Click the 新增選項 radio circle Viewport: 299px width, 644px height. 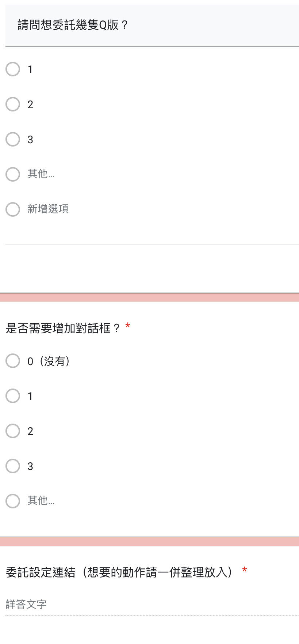[x=13, y=209]
